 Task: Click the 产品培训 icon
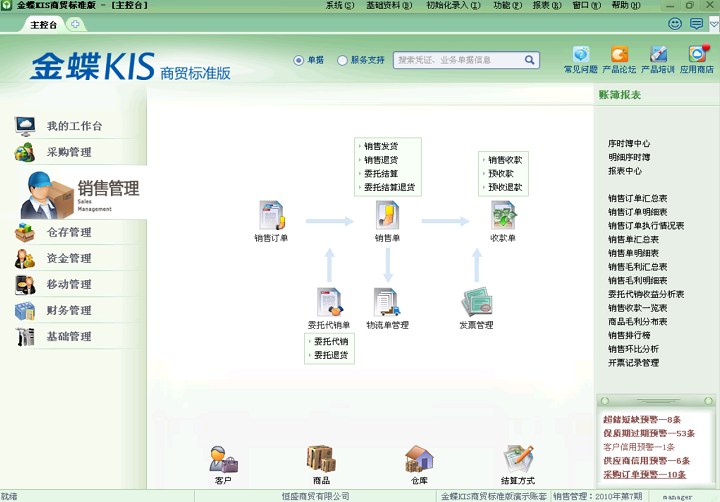click(x=658, y=55)
